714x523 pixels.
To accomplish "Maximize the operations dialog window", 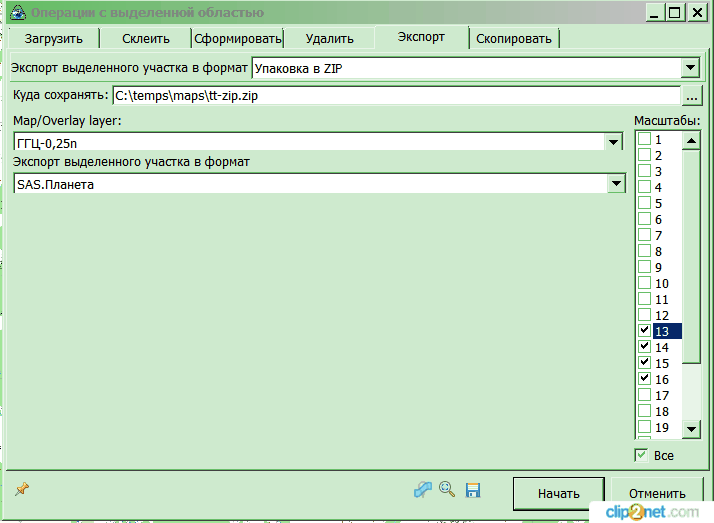I will (675, 13).
